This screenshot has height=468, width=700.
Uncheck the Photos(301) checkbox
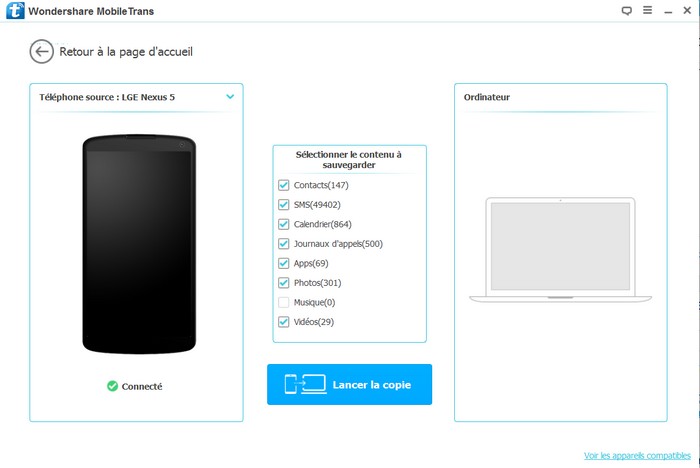283,283
